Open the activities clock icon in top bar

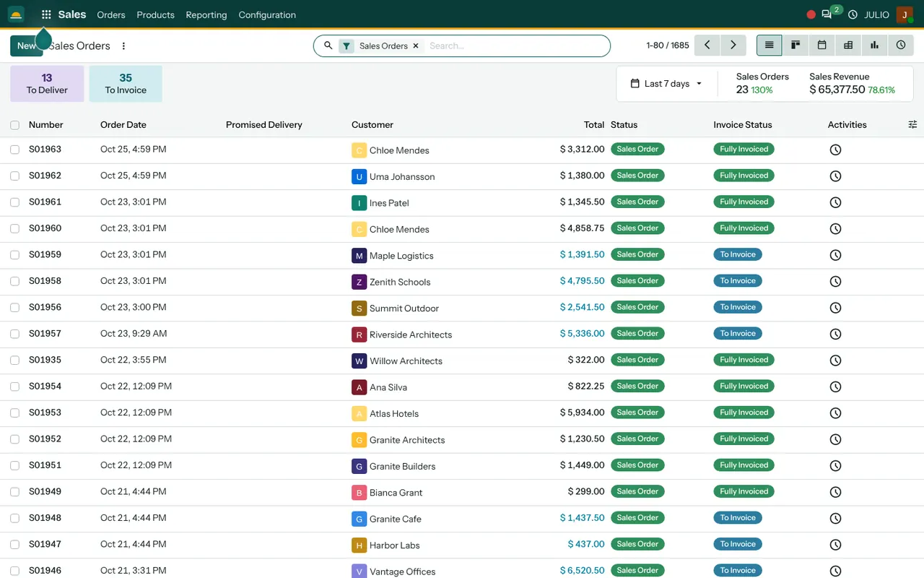tap(853, 14)
